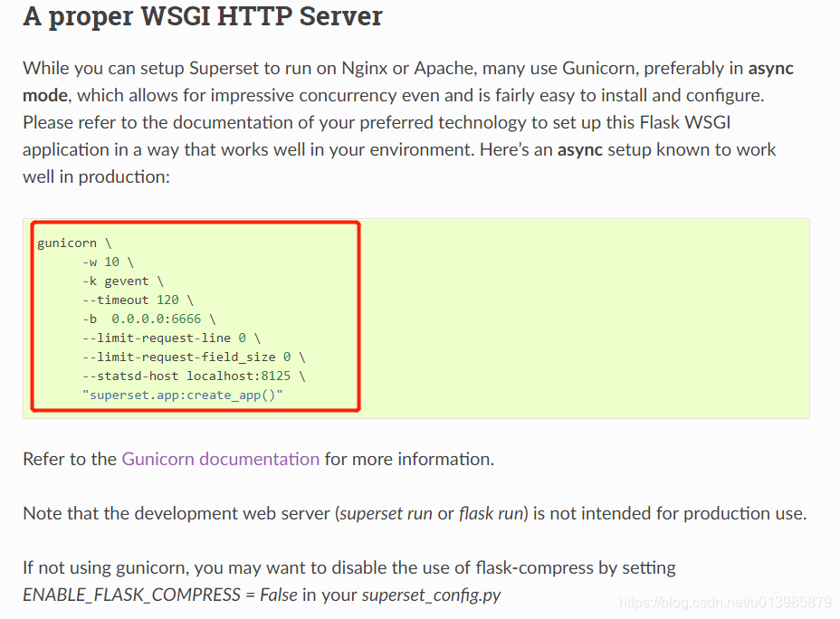Click 'Note that the development web server' text
The image size is (840, 619).
coord(177,513)
